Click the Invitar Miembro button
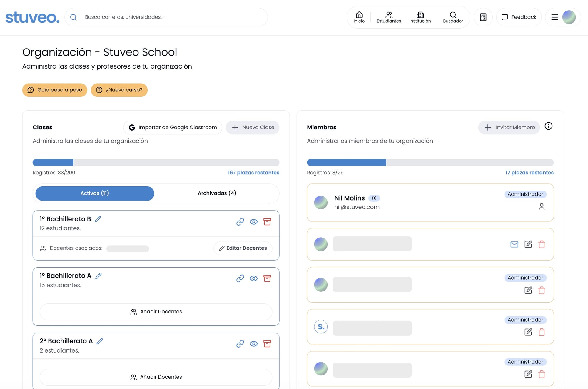Viewport: 588px width, 389px height. [x=509, y=128]
